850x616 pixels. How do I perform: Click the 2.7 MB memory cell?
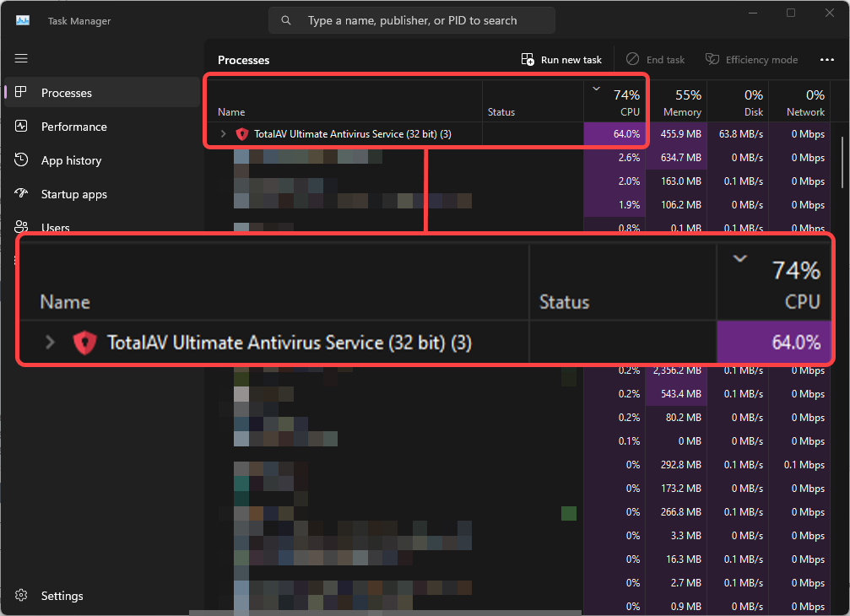[676, 583]
